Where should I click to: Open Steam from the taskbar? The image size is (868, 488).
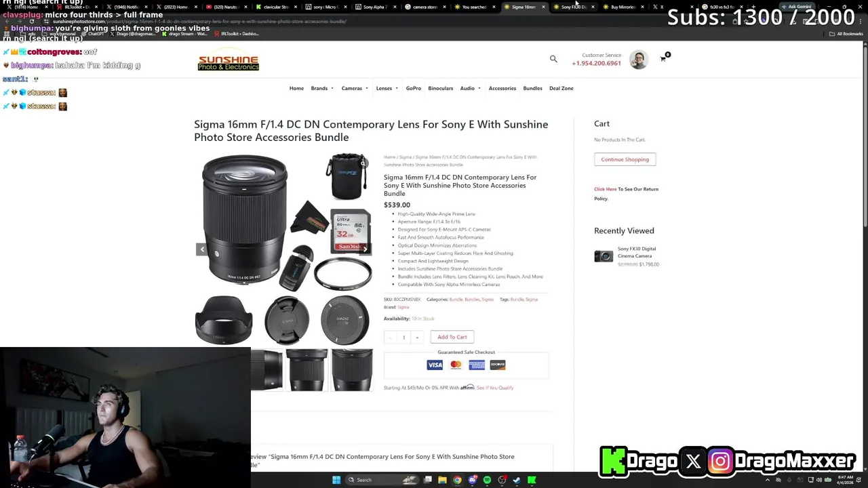point(517,480)
